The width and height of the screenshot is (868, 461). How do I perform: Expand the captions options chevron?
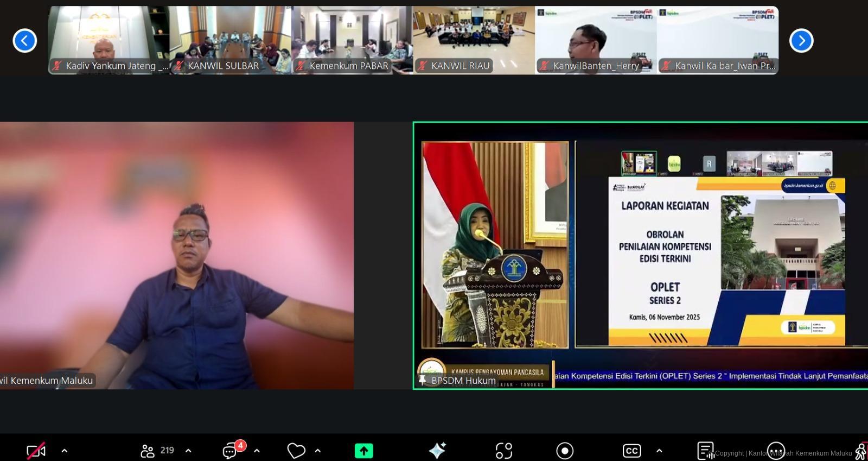[659, 451]
